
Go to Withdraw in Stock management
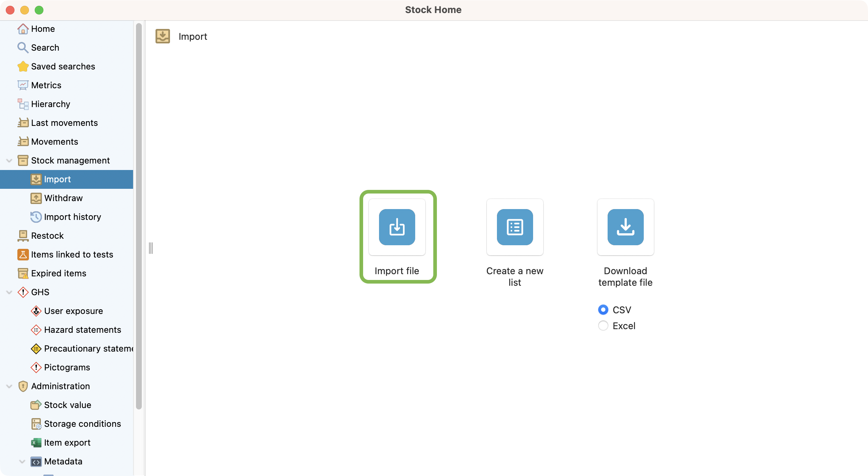click(x=63, y=198)
